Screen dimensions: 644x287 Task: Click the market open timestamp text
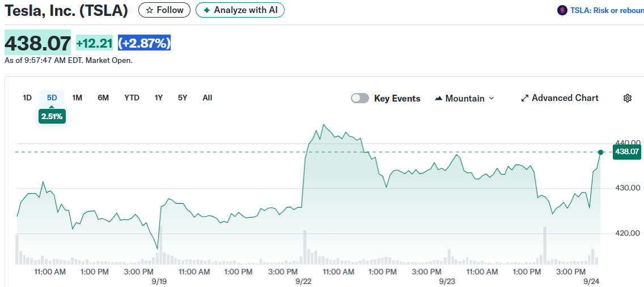pos(69,61)
